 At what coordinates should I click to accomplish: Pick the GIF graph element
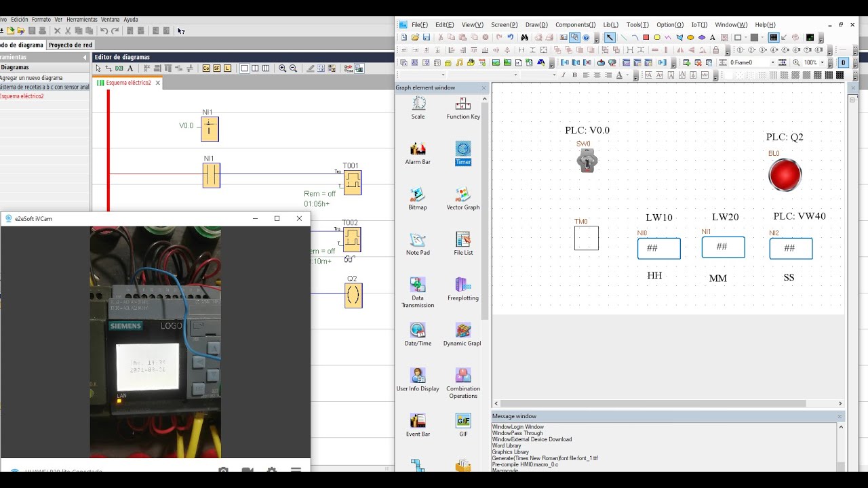click(463, 426)
